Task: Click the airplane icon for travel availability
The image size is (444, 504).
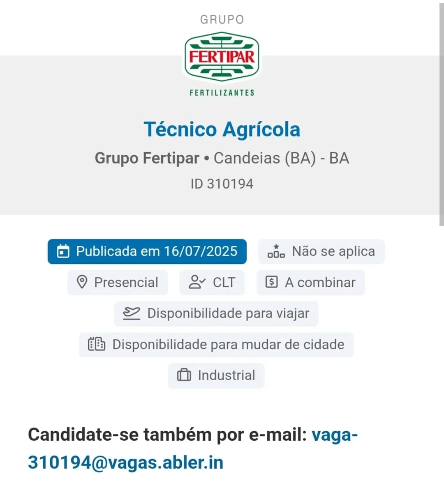Action: click(132, 313)
